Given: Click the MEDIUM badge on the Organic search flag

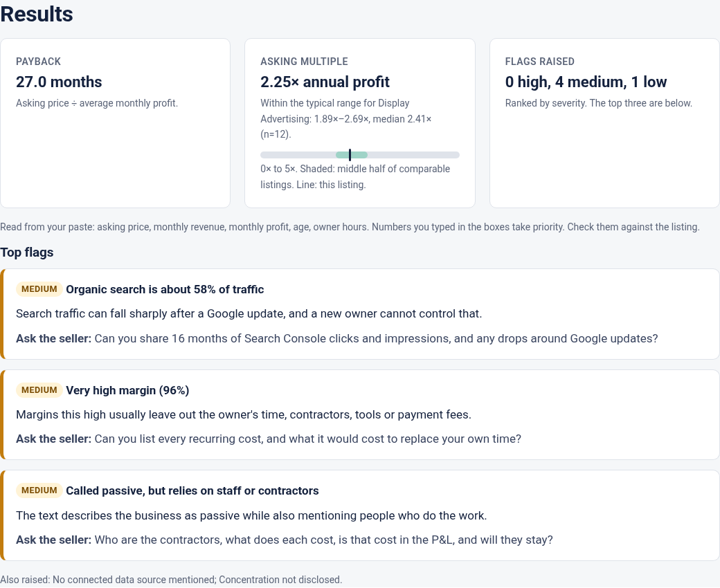Looking at the screenshot, I should coord(39,289).
